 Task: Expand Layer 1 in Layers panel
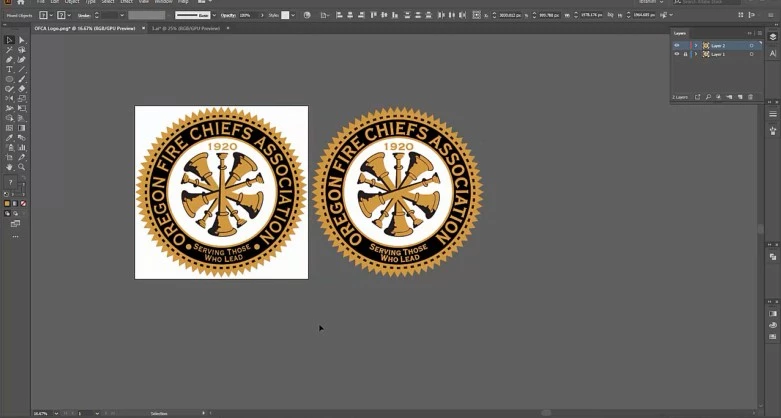click(x=696, y=54)
